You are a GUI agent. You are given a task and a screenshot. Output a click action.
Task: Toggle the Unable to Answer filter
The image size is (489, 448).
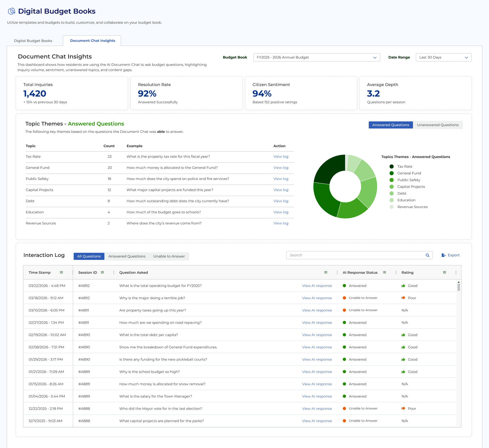pyautogui.click(x=169, y=256)
